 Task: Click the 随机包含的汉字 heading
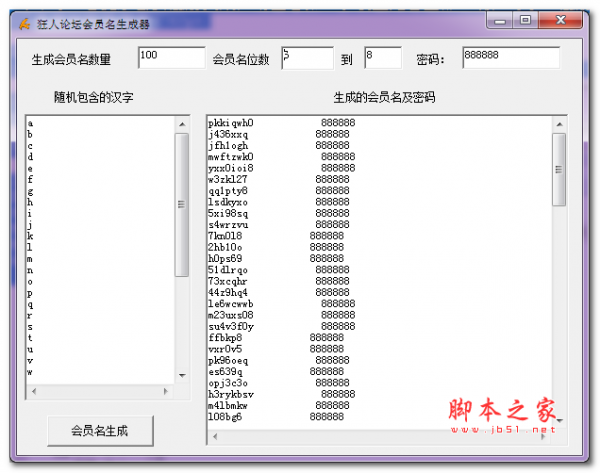tap(94, 97)
